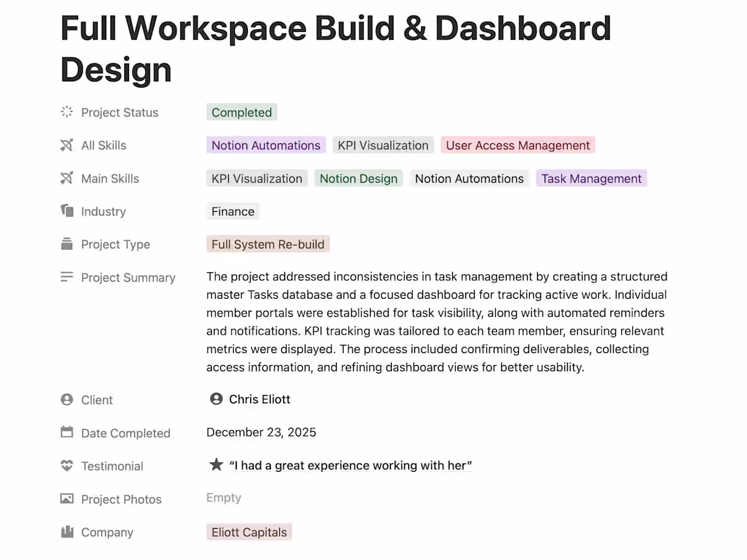Viewport: 747px width, 560px height.
Task: Click the star icon beside the testimonial quote
Action: coord(215,465)
